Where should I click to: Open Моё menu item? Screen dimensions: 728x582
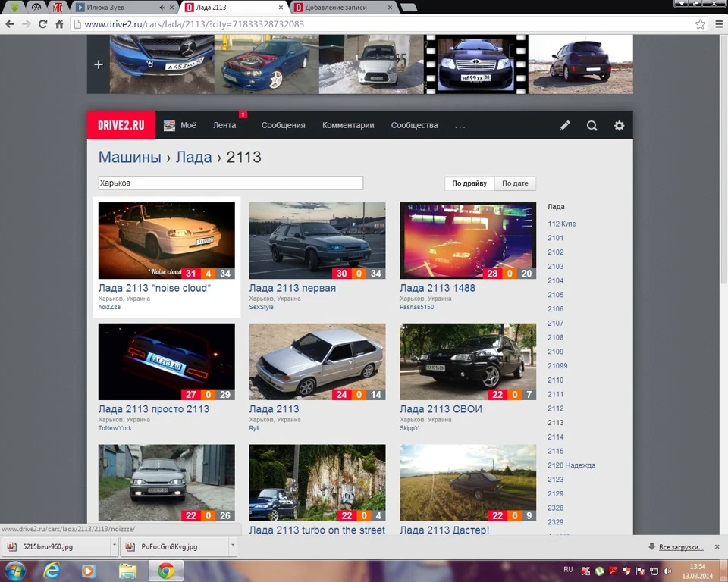pos(180,125)
